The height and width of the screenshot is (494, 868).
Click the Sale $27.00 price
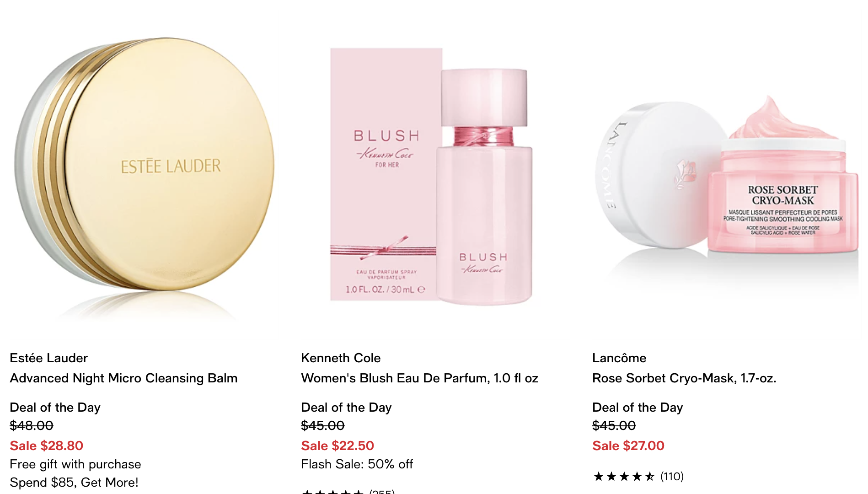pyautogui.click(x=628, y=446)
